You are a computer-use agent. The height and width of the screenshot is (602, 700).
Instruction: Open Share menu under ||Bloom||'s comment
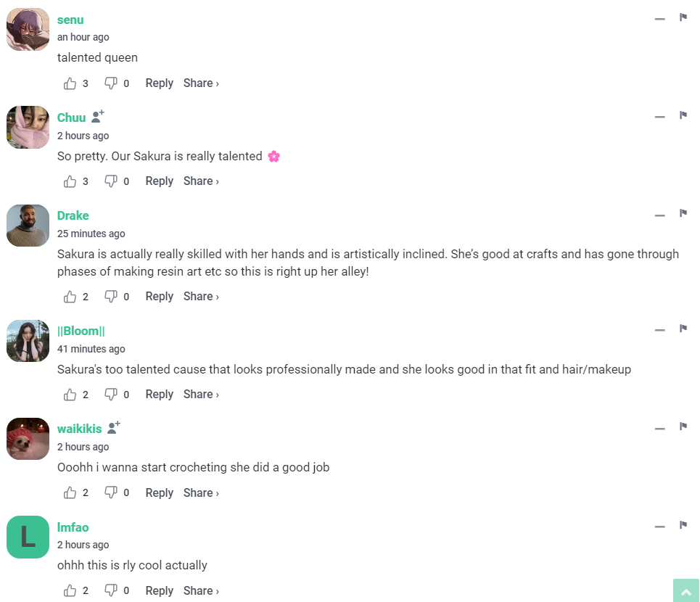(201, 395)
